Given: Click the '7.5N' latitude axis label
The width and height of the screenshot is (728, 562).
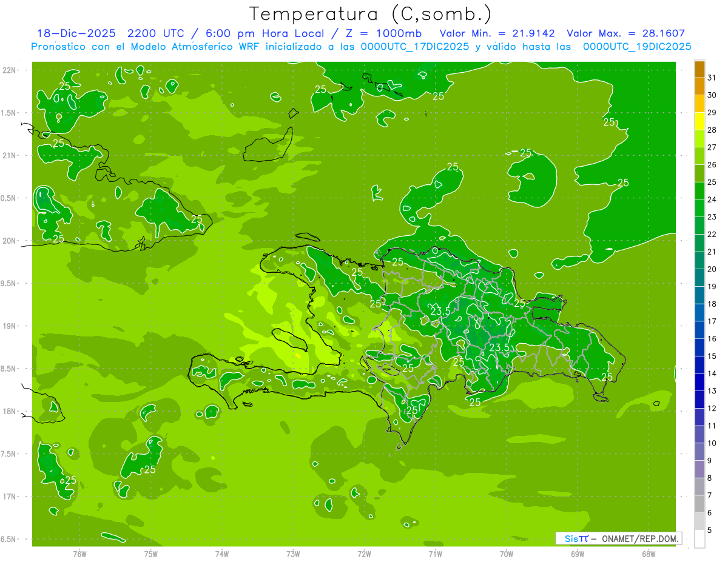Looking at the screenshot, I should click(9, 454).
